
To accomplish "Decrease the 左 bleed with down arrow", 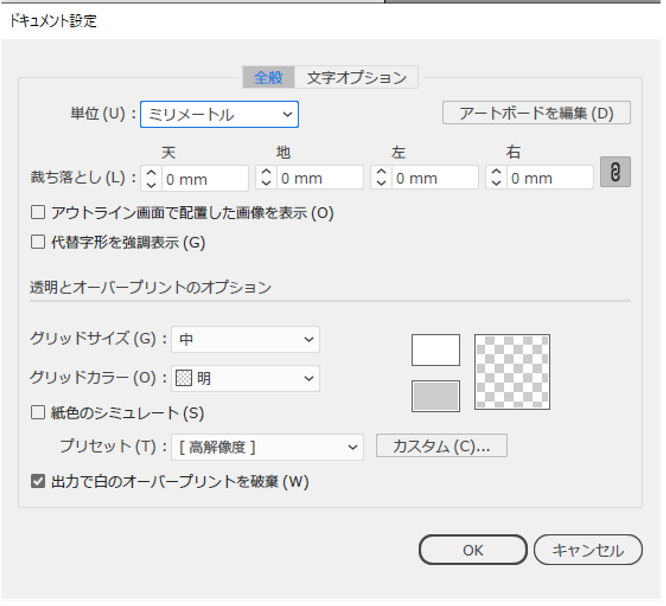I will click(381, 183).
